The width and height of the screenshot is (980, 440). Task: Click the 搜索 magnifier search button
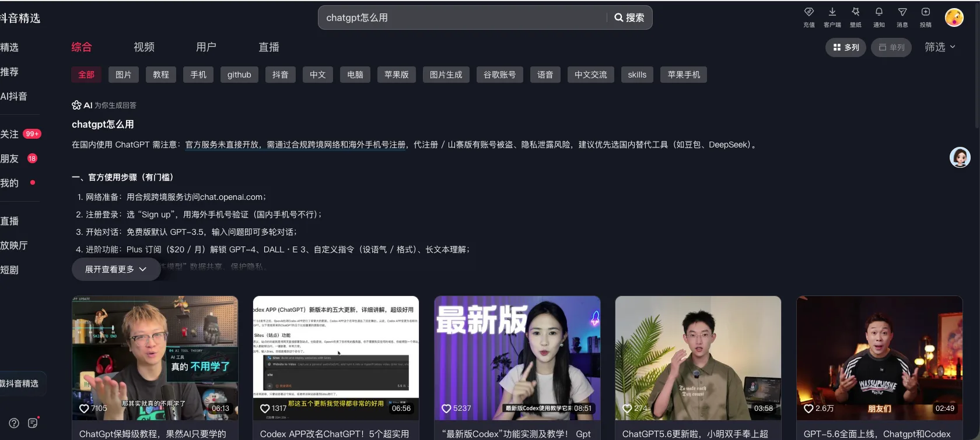point(629,17)
